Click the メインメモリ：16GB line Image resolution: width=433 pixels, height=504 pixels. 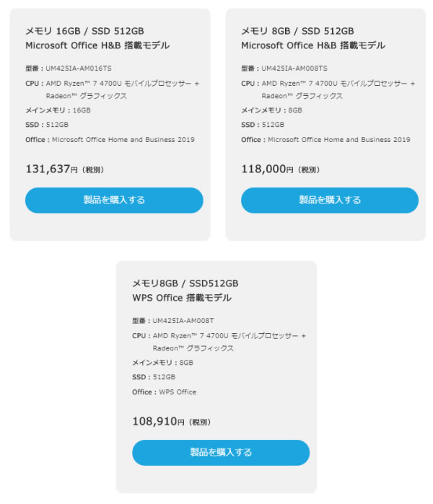coord(58,110)
